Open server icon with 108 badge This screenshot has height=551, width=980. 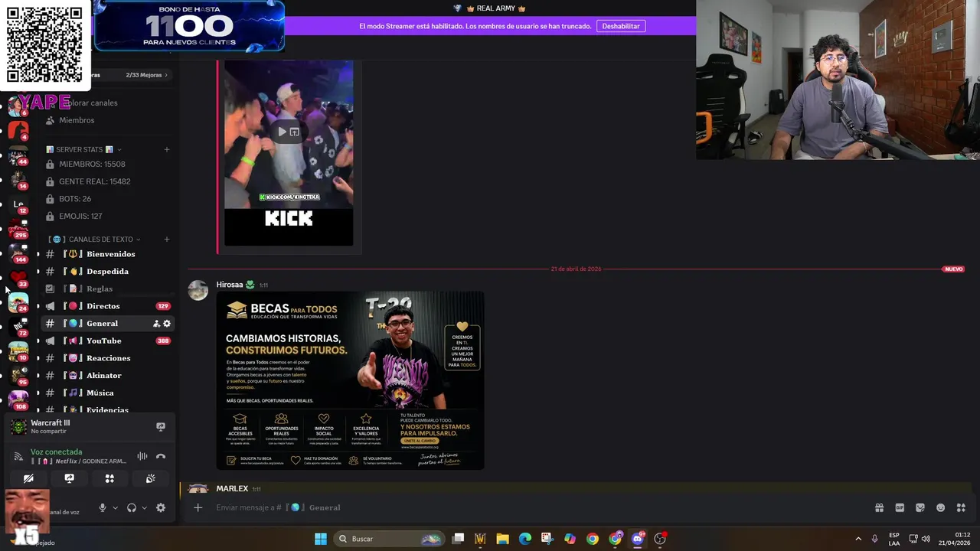18,399
